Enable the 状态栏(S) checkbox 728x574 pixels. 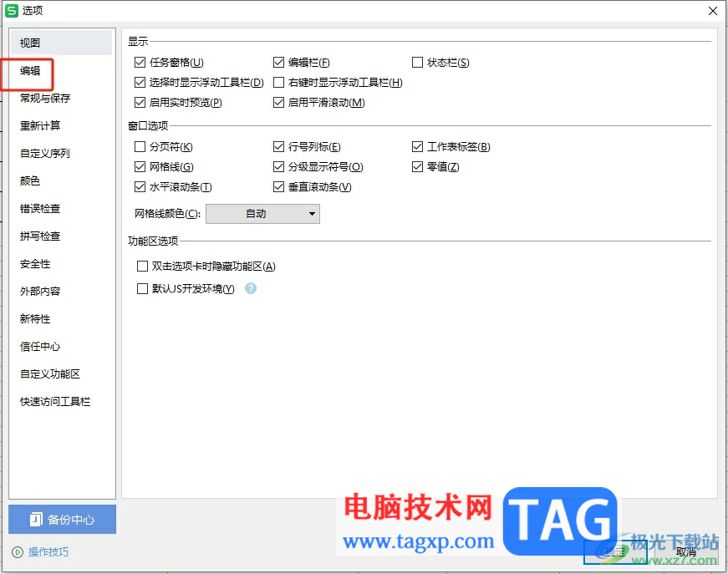pos(417,62)
